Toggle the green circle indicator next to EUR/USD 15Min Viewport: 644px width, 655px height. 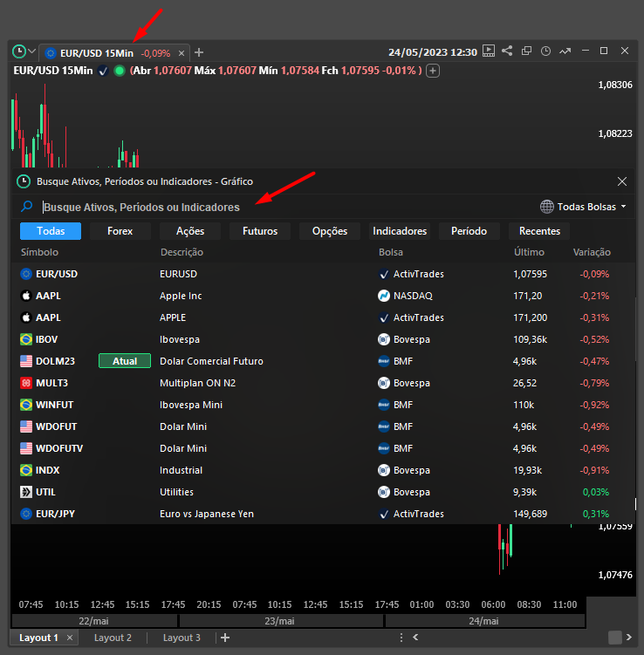[120, 70]
